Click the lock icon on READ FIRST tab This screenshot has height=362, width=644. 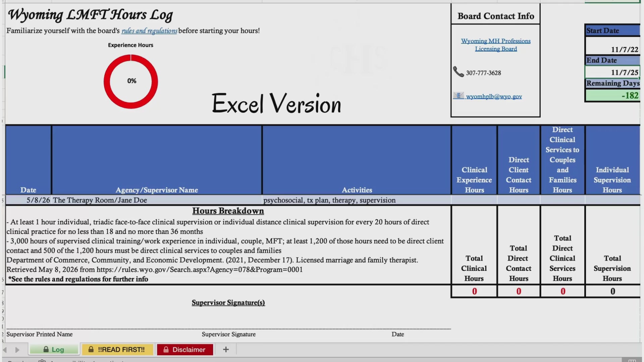pyautogui.click(x=91, y=349)
